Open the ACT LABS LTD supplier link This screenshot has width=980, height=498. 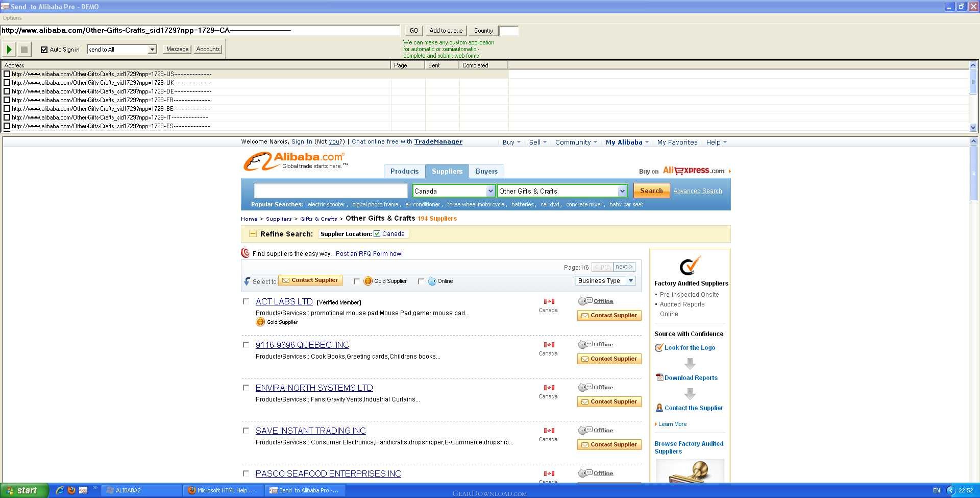[x=284, y=302]
